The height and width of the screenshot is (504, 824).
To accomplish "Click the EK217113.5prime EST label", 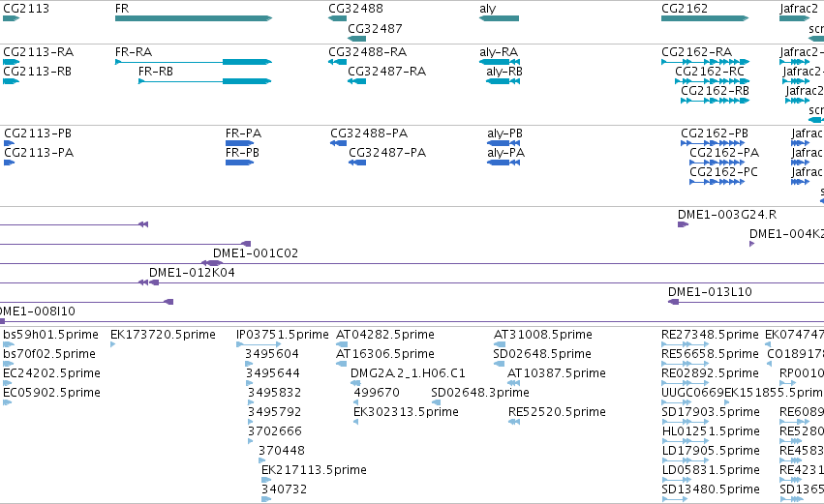I will (314, 470).
